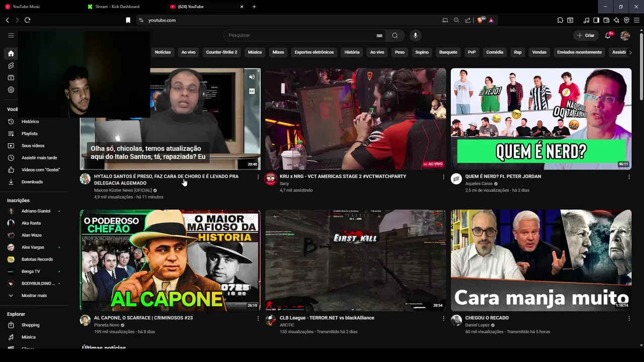Go to Home in the mini sidebar
Image resolution: width=644 pixels, height=362 pixels.
[x=11, y=53]
